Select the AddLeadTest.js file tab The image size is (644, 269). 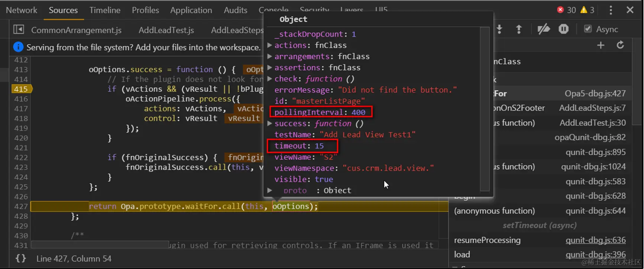click(166, 30)
